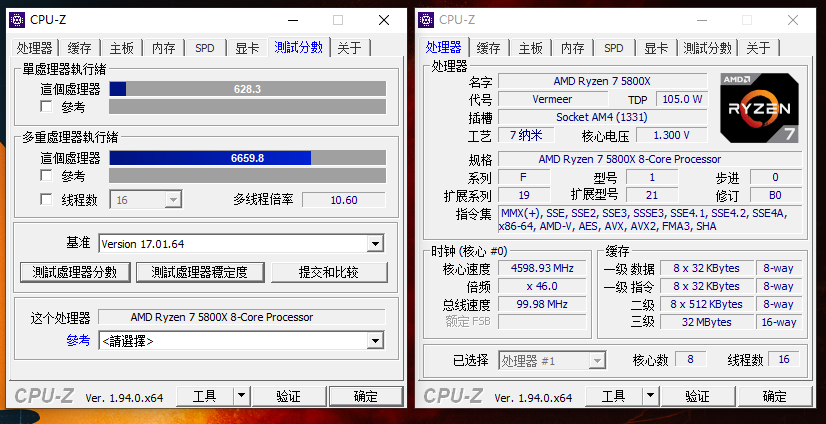This screenshot has width=826, height=424.
Task: Click the TDP value 105.0 W
Action: click(x=682, y=99)
